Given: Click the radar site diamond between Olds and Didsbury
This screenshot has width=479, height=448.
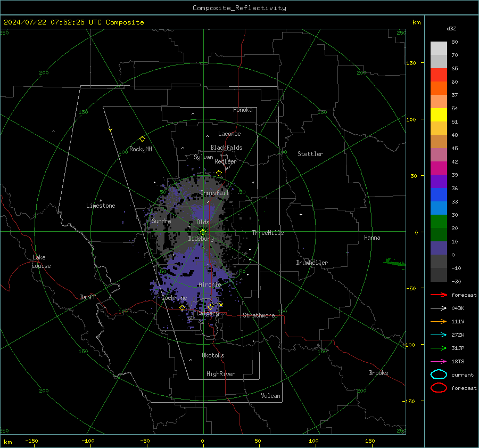Looking at the screenshot, I should (x=203, y=232).
